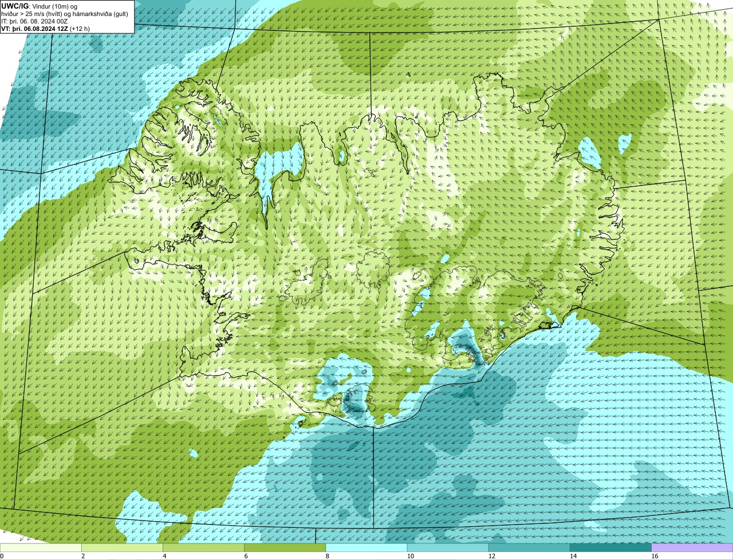Select the 10–12 m/s turquoise legend band

point(448,547)
